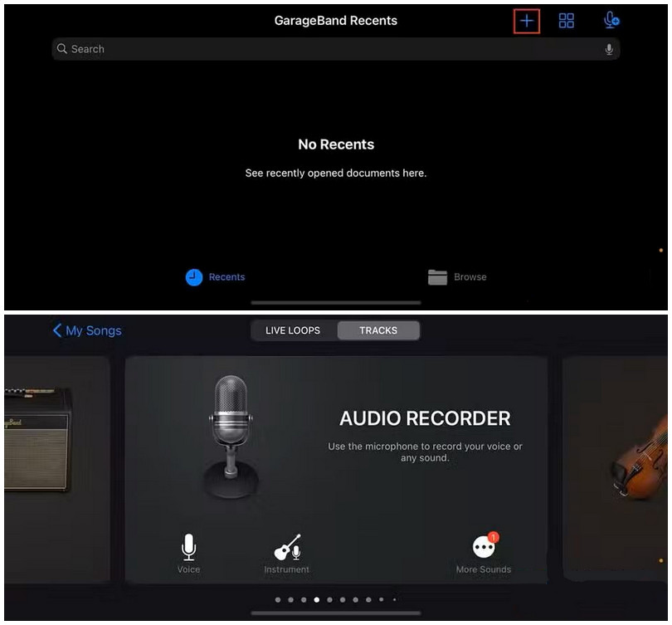The height and width of the screenshot is (625, 672).
Task: Tap the microphone-plus quick record icon
Action: (x=611, y=20)
